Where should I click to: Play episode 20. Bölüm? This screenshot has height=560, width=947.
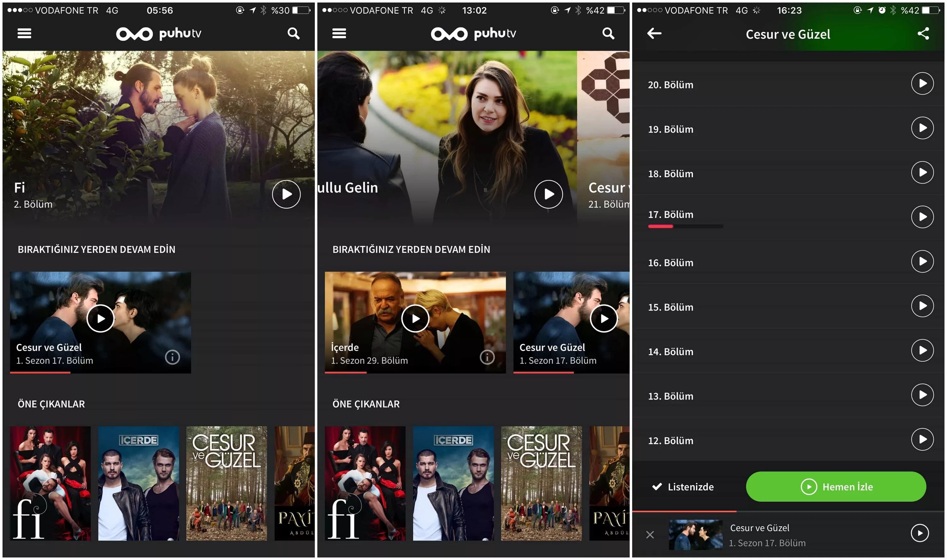922,83
